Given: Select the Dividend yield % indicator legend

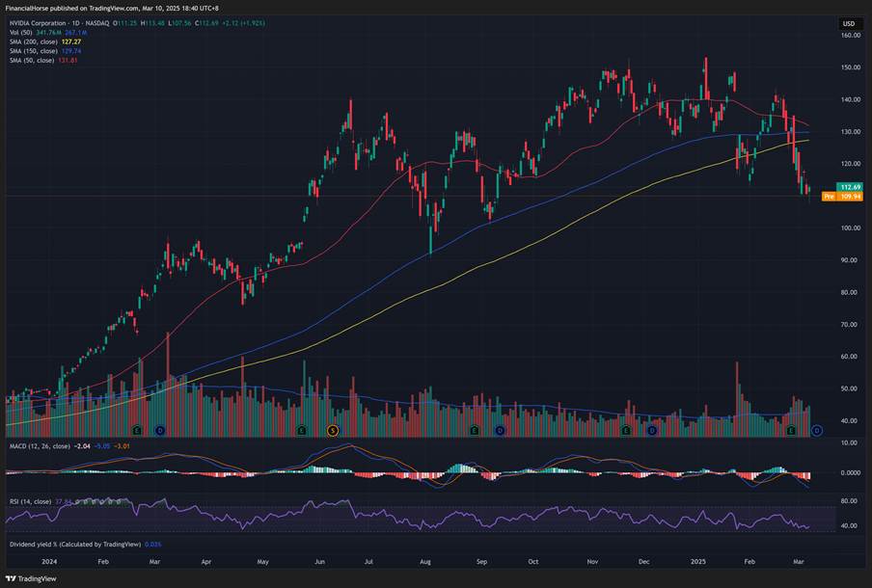Looking at the screenshot, I should click(75, 545).
